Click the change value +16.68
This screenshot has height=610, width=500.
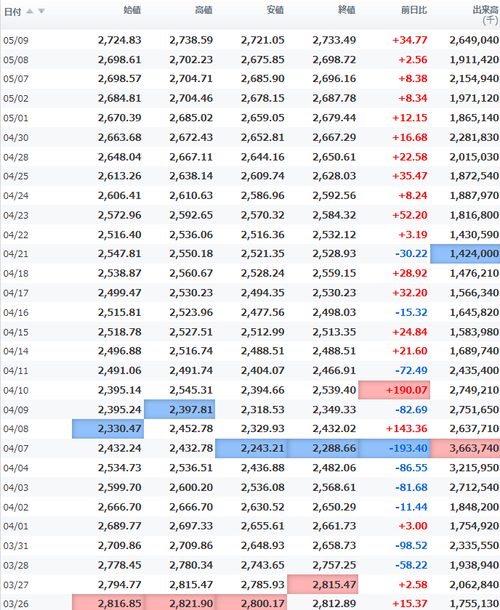[x=409, y=137]
